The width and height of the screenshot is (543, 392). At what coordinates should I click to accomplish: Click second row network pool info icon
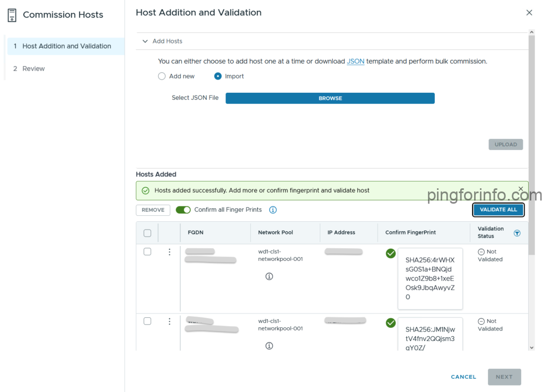coord(269,346)
